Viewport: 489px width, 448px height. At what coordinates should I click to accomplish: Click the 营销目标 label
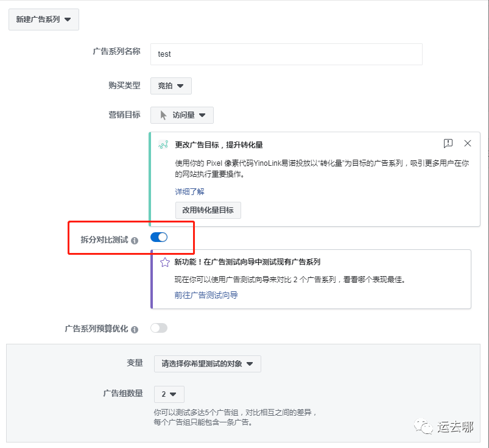pyautogui.click(x=124, y=115)
